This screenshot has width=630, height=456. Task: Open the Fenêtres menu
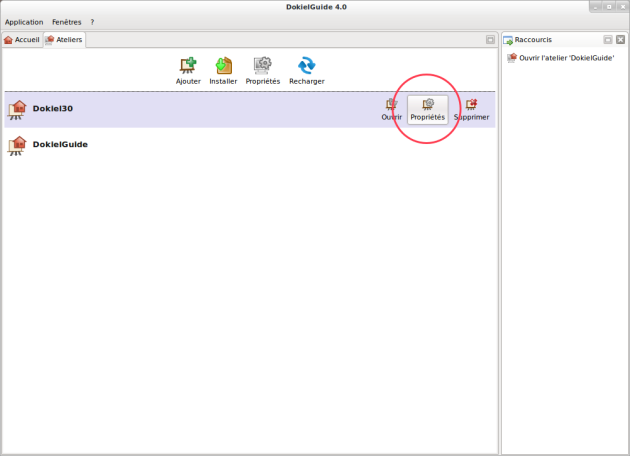coord(68,21)
